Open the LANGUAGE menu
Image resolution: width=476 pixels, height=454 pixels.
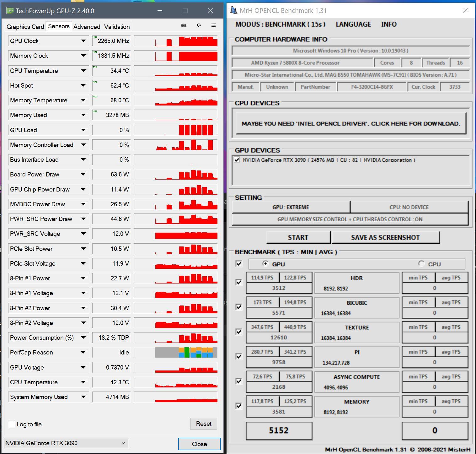(353, 24)
